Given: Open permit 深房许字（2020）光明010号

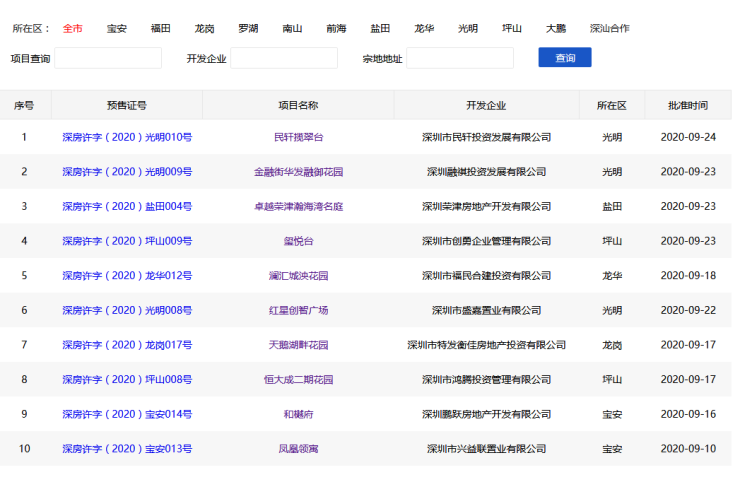Looking at the screenshot, I should [127, 137].
